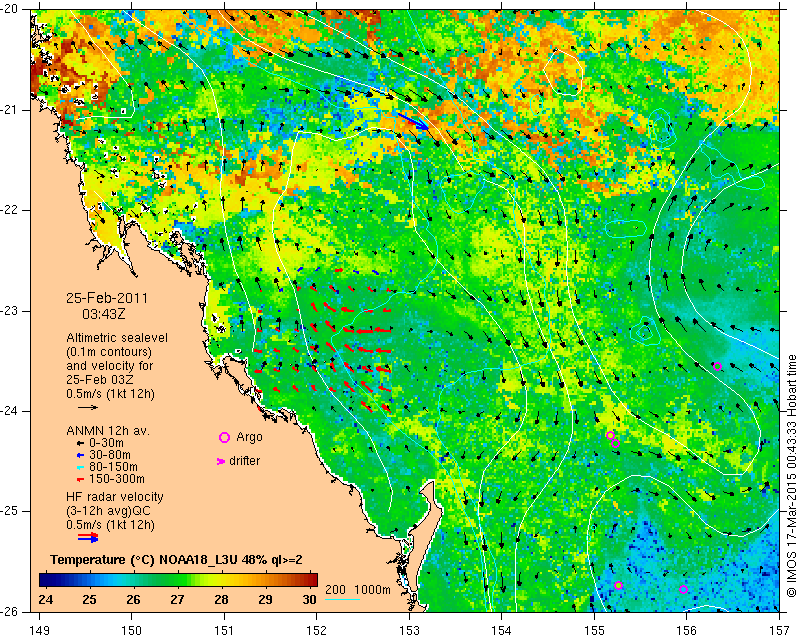Click the thin black altimetric velocity scale arrow
This screenshot has height=640, width=800.
[x=88, y=407]
